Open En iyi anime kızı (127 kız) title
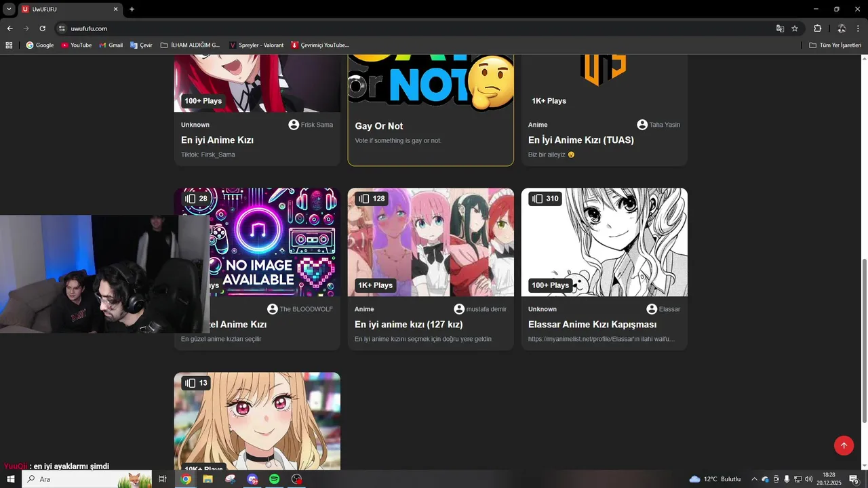The image size is (868, 488). [409, 325]
